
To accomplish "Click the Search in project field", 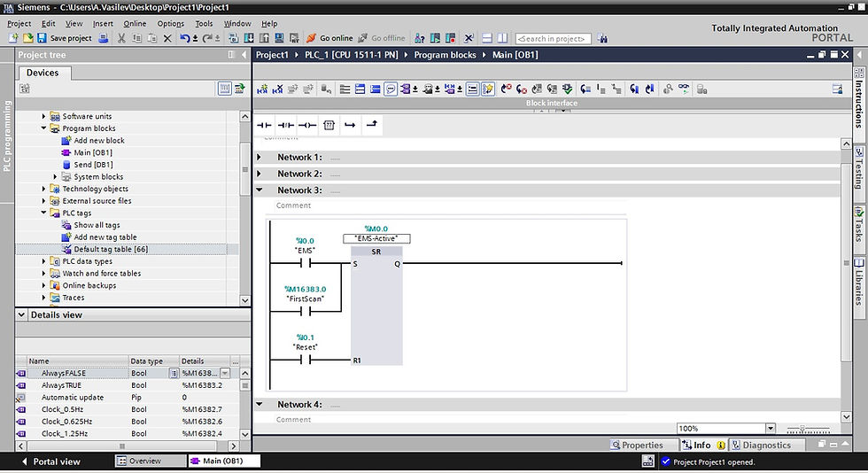I will point(553,39).
